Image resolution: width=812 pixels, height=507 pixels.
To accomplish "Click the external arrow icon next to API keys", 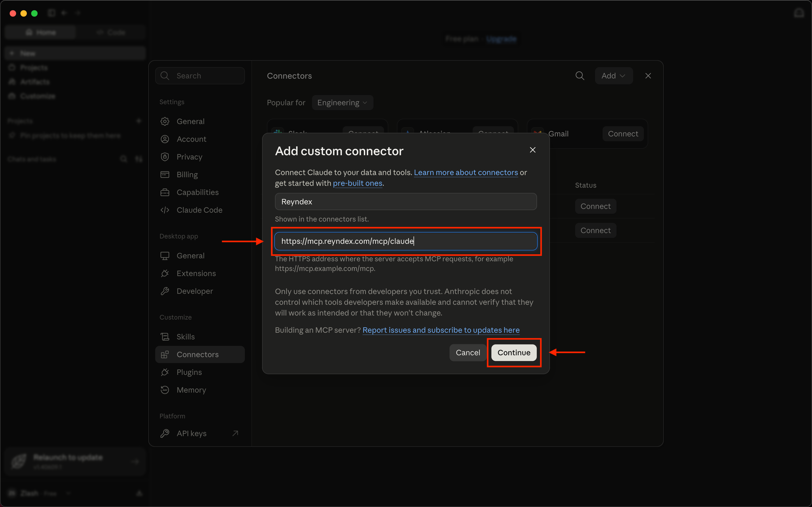I will tap(235, 433).
